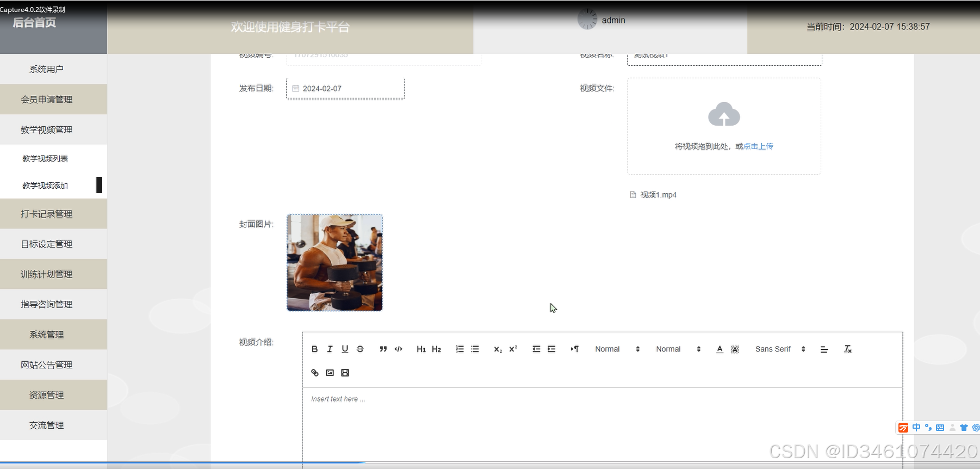Expand the 训练计划管理 menu
Viewport: 980px width, 469px height.
[x=53, y=274]
